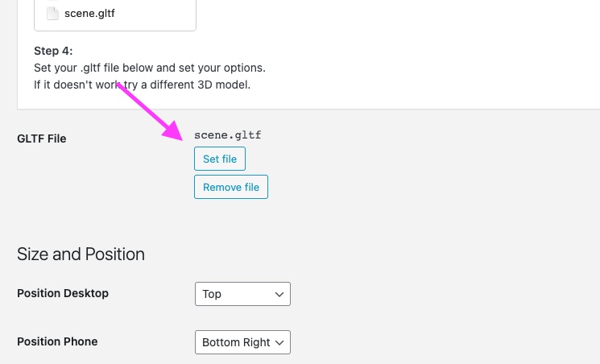Open the Position Phone dropdown
The width and height of the screenshot is (600, 364).
(x=242, y=342)
